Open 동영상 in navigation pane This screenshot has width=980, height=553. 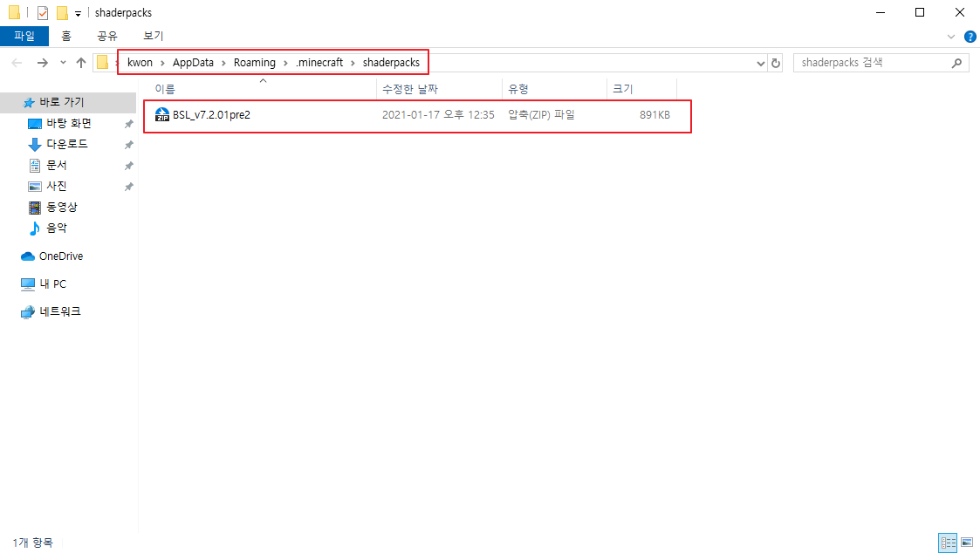coord(61,208)
